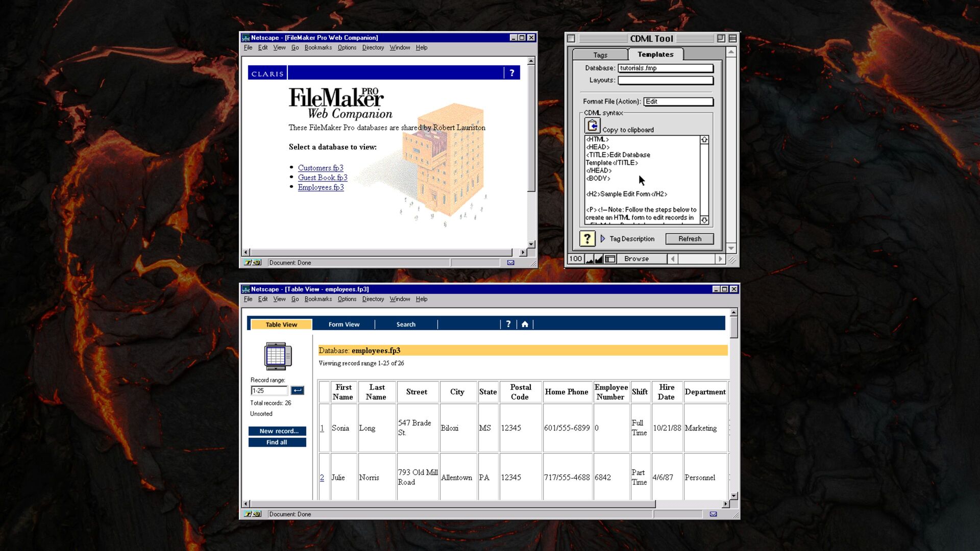This screenshot has height=551, width=980.
Task: Open the Search tab
Action: pyautogui.click(x=406, y=324)
